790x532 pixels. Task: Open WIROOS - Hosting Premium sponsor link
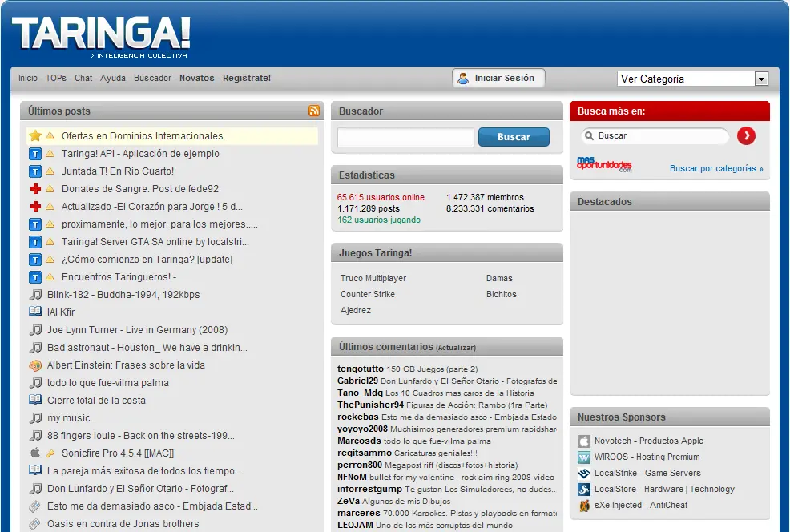click(647, 457)
